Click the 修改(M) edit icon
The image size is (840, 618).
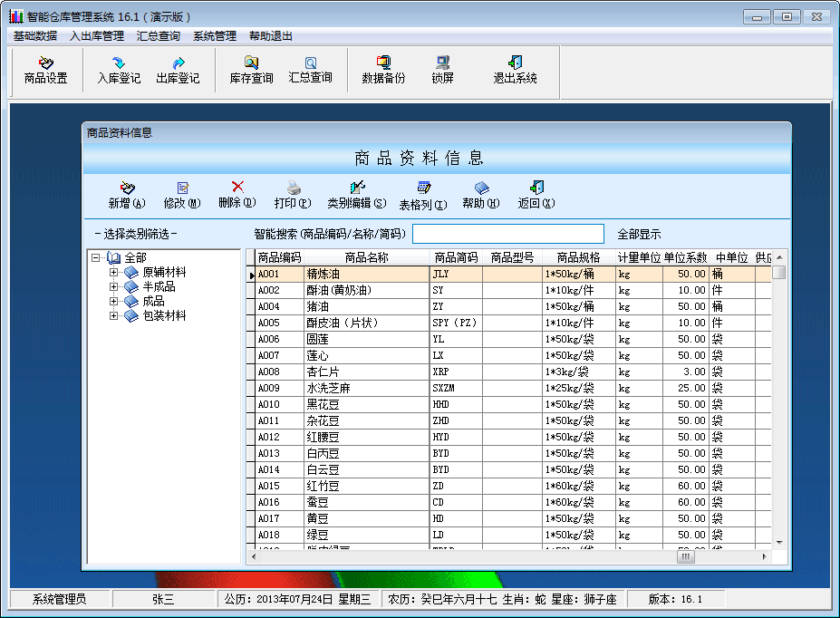pyautogui.click(x=182, y=195)
